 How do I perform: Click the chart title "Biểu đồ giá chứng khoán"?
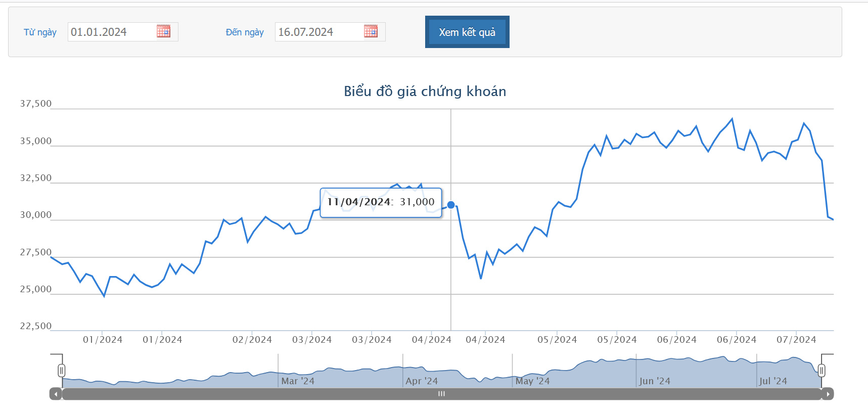click(425, 91)
